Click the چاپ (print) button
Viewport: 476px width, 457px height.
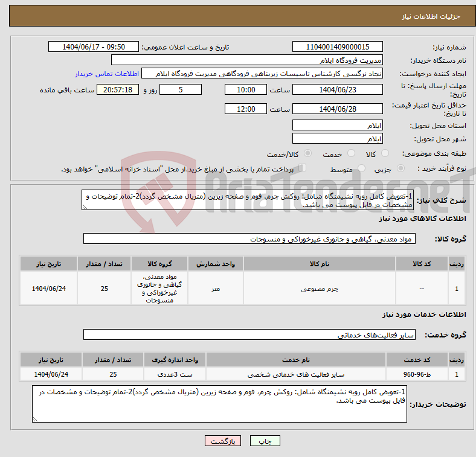(265, 441)
